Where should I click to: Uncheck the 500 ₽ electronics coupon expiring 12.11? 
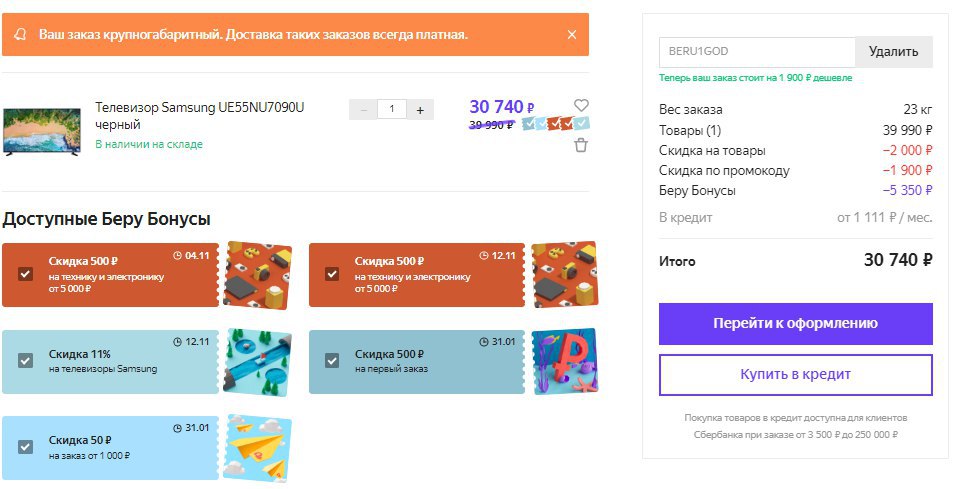tap(332, 273)
